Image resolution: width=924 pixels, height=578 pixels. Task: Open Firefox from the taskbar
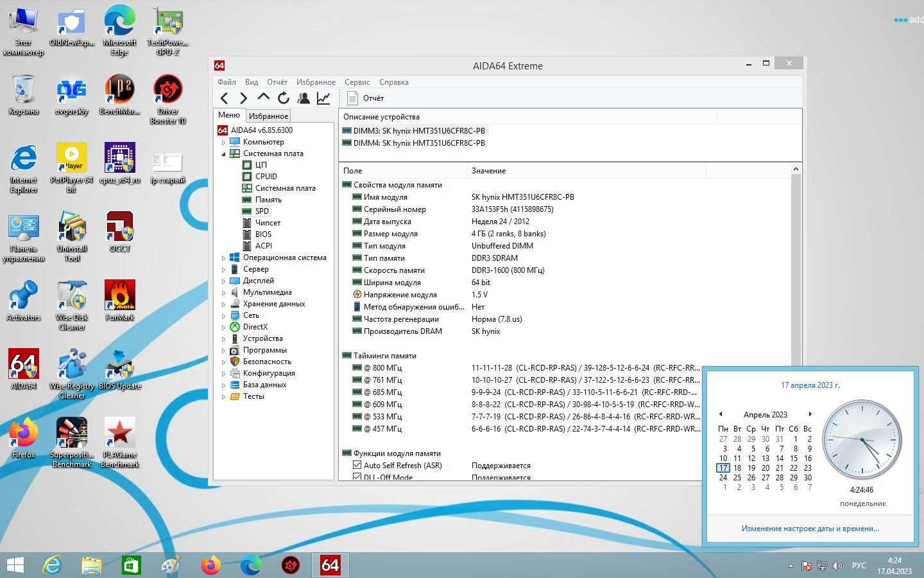[x=211, y=565]
